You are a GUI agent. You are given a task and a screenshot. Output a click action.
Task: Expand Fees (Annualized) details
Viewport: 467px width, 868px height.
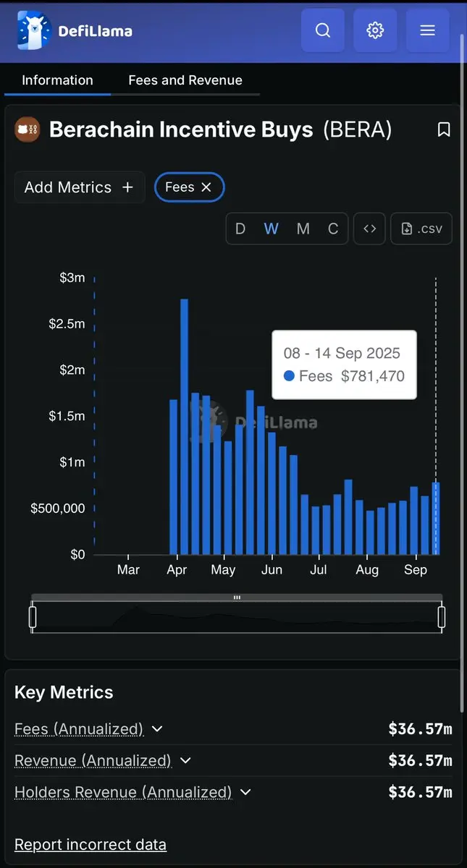pyautogui.click(x=157, y=729)
